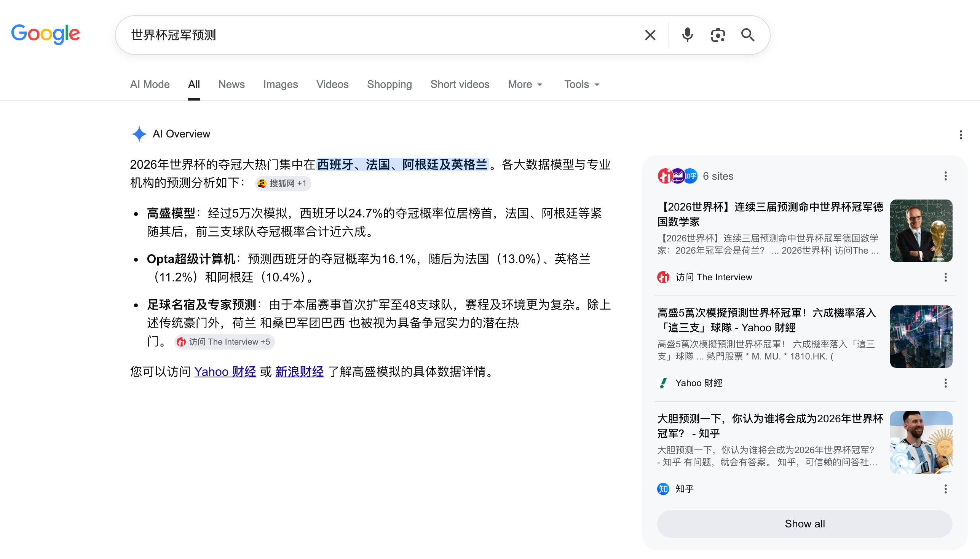Image resolution: width=980 pixels, height=559 pixels.
Task: Click the Google logo
Action: (x=46, y=34)
